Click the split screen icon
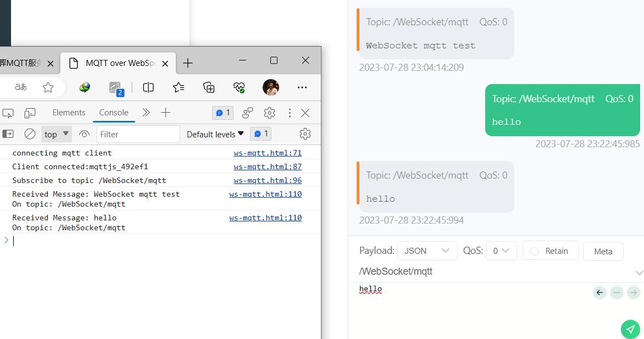This screenshot has width=644, height=339. (148, 87)
